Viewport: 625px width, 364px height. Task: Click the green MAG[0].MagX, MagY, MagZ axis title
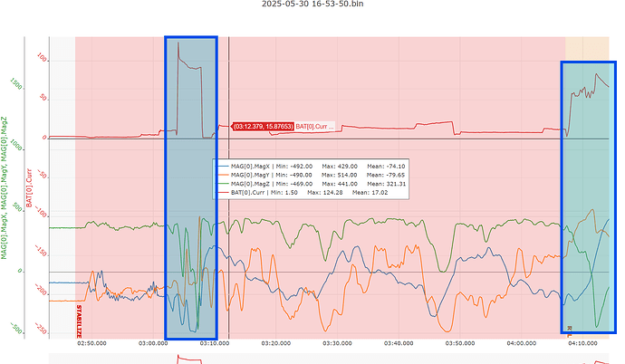pos(5,187)
